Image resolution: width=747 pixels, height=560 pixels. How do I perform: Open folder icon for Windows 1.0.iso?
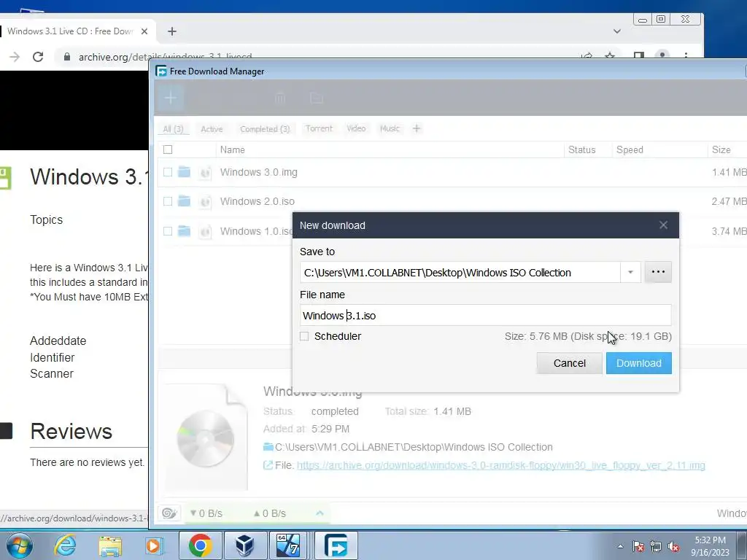coord(184,231)
